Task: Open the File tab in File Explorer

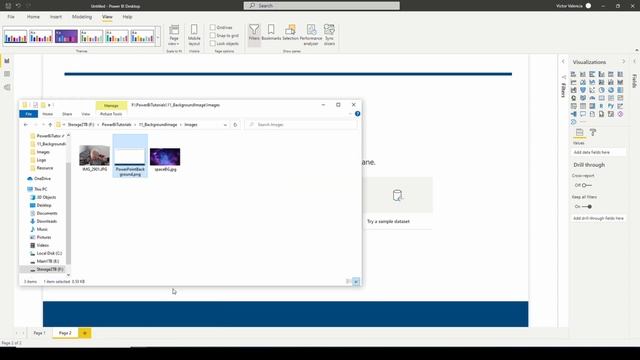Action: tap(29, 114)
